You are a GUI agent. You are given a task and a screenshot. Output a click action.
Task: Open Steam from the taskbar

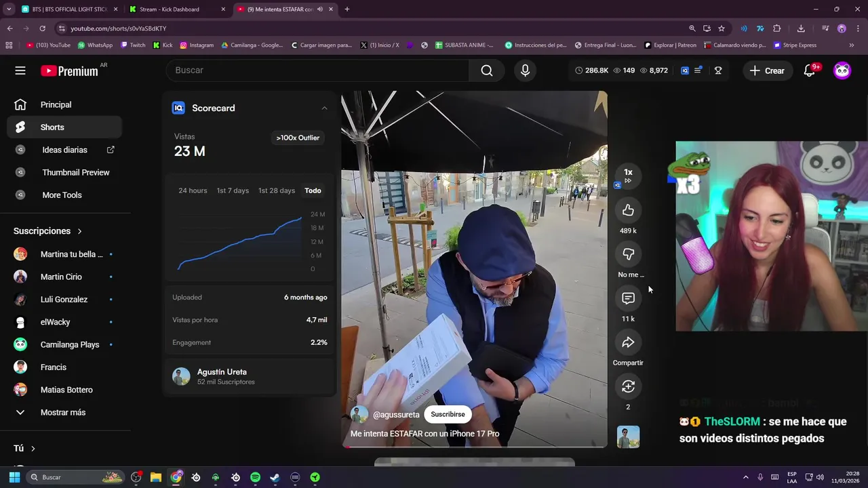(x=275, y=477)
